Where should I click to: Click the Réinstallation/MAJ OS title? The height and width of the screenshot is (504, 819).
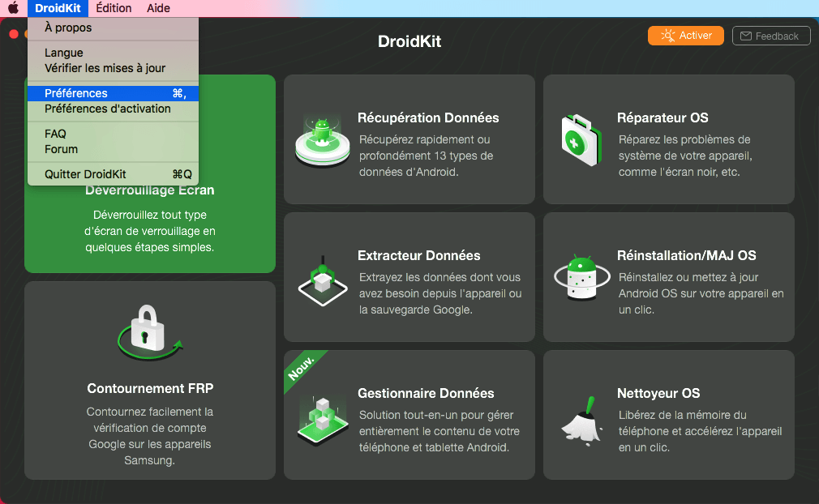click(686, 256)
